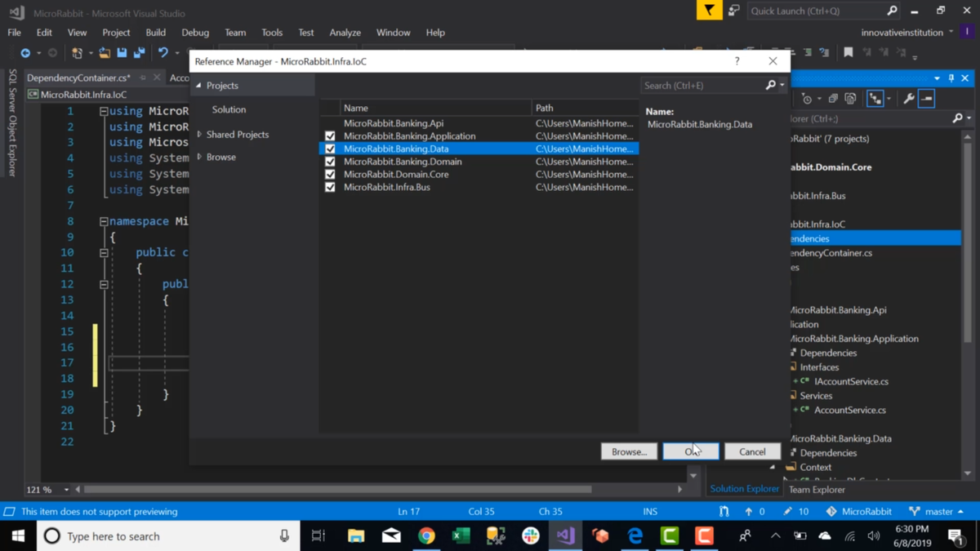Switch to the Team Explorer tab

pyautogui.click(x=817, y=490)
